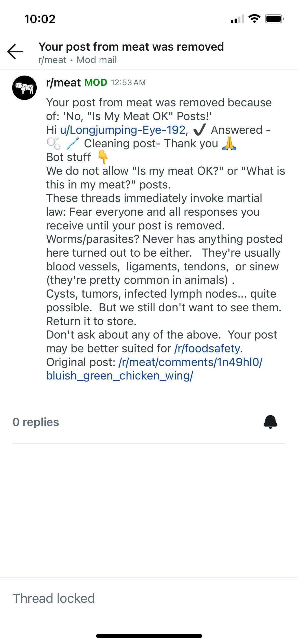Tap the 'Thread locked' reply field
Viewport: 298px width, 644px height.
pyautogui.click(x=54, y=598)
